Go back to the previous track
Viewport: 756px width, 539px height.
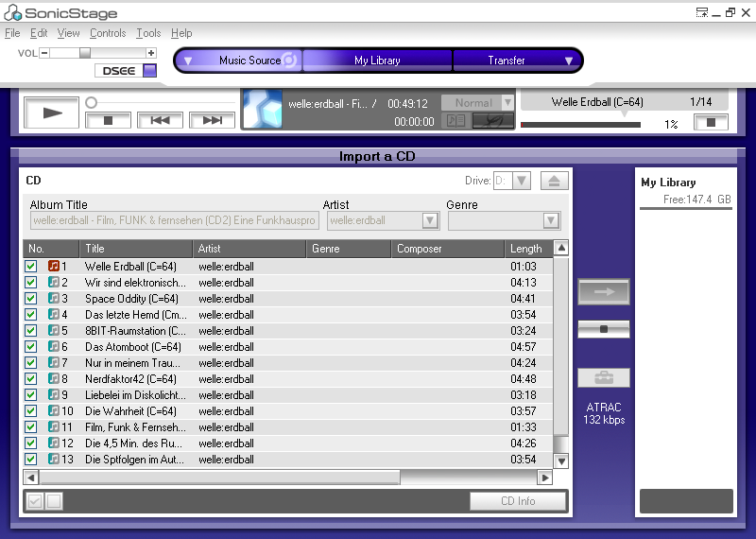160,120
